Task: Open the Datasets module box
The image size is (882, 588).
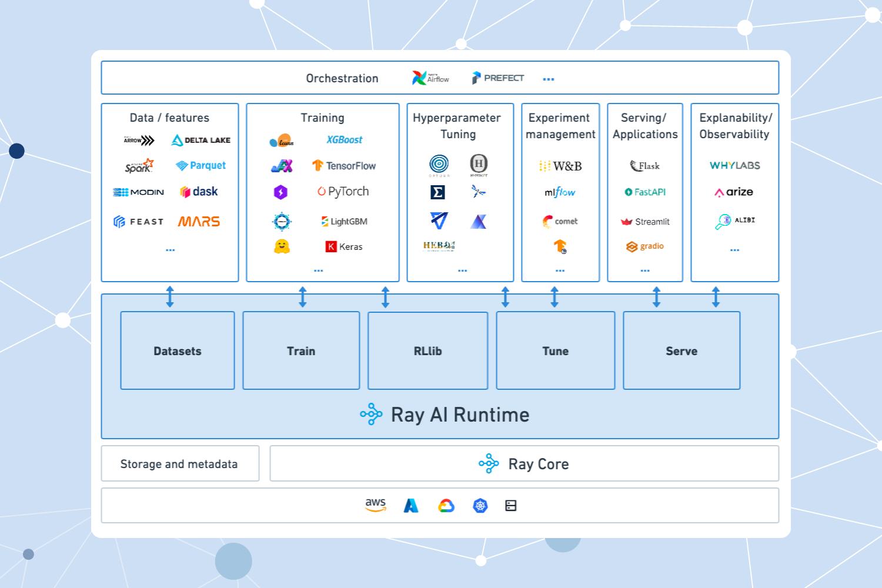Action: (x=177, y=350)
